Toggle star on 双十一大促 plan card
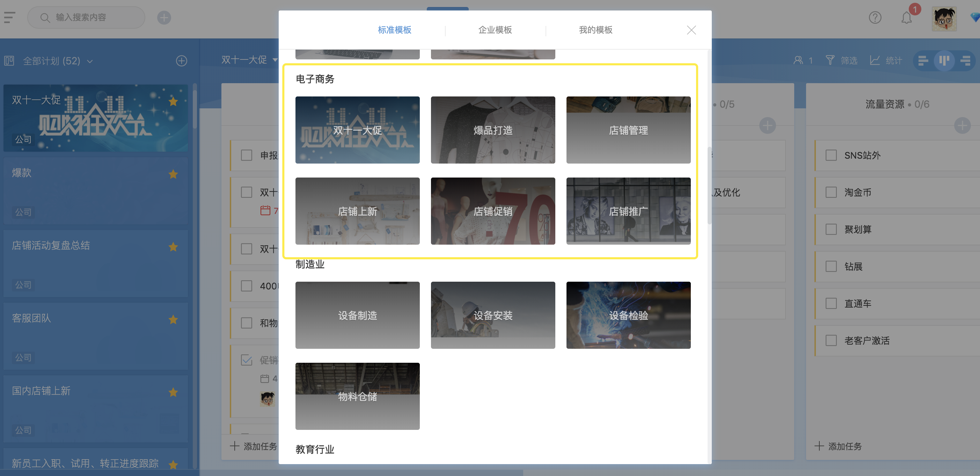 click(x=173, y=101)
